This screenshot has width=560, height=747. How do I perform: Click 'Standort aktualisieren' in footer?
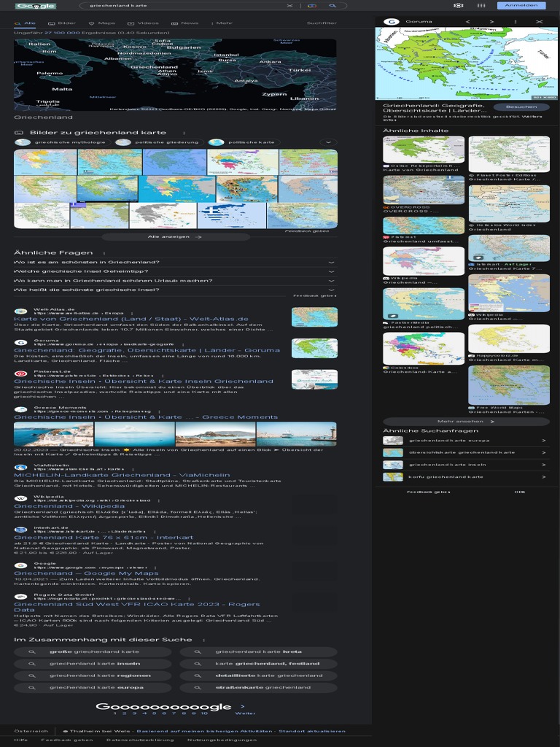312,731
